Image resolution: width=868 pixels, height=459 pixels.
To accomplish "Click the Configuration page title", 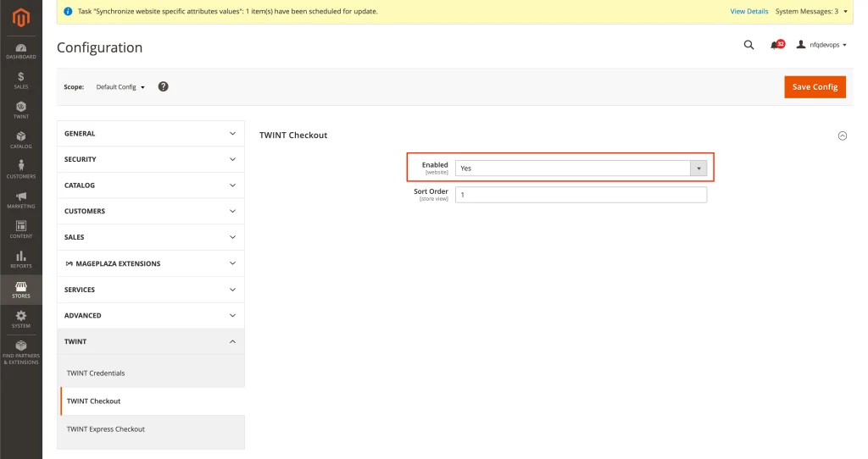I will click(100, 47).
